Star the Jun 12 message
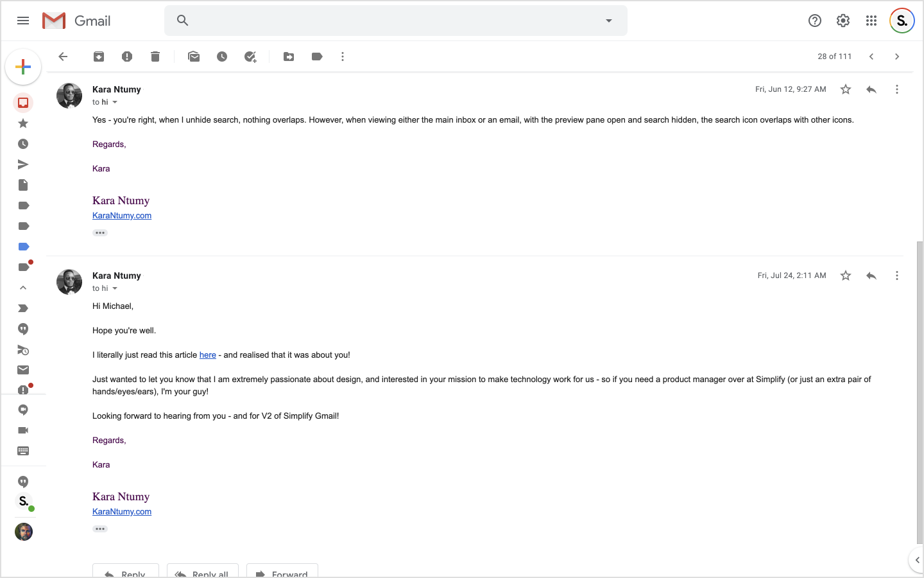The height and width of the screenshot is (578, 924). [846, 89]
